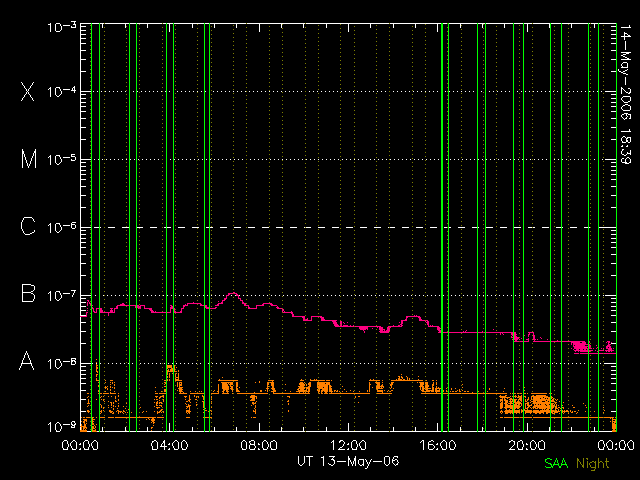Click the B flare class label
This screenshot has width=640, height=480.
click(x=28, y=293)
